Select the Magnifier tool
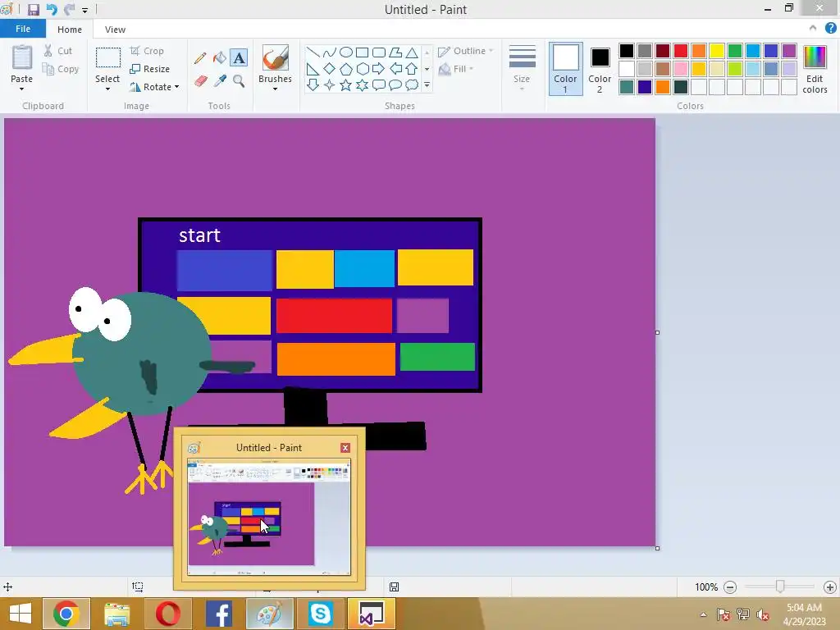The height and width of the screenshot is (630, 840). tap(239, 81)
